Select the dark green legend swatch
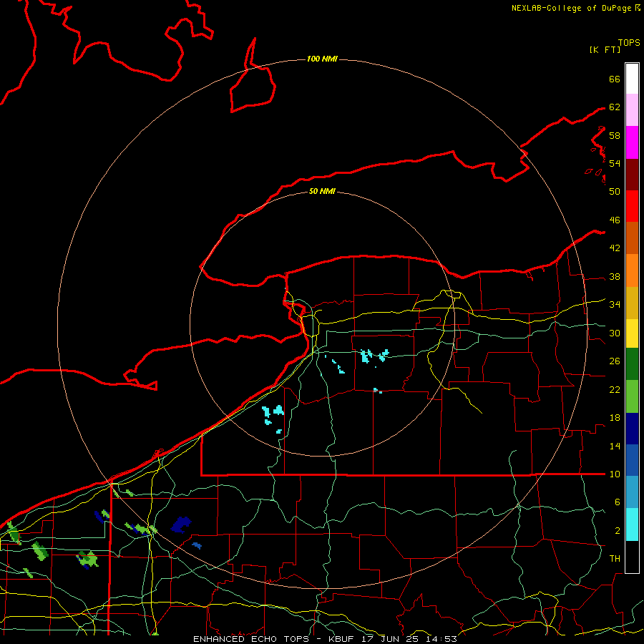This screenshot has height=644, width=644. [632, 364]
